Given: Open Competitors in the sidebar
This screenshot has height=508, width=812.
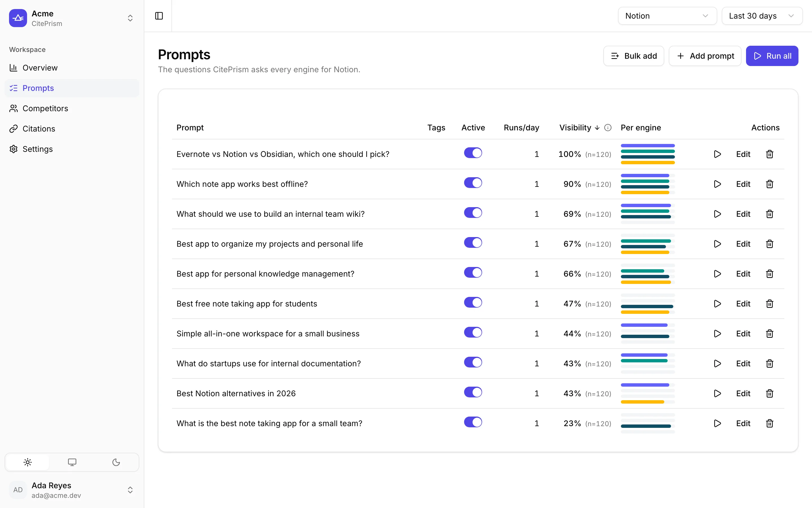Looking at the screenshot, I should pyautogui.click(x=72, y=109).
